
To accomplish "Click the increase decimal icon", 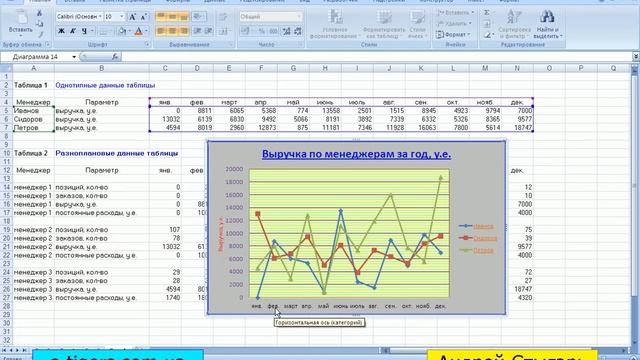I will [287, 31].
